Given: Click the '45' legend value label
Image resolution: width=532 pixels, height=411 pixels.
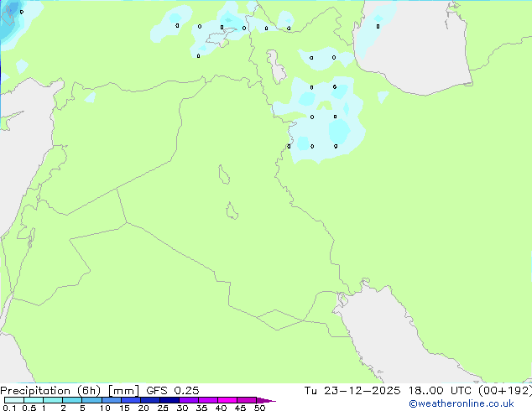Looking at the screenshot, I should pos(240,408).
